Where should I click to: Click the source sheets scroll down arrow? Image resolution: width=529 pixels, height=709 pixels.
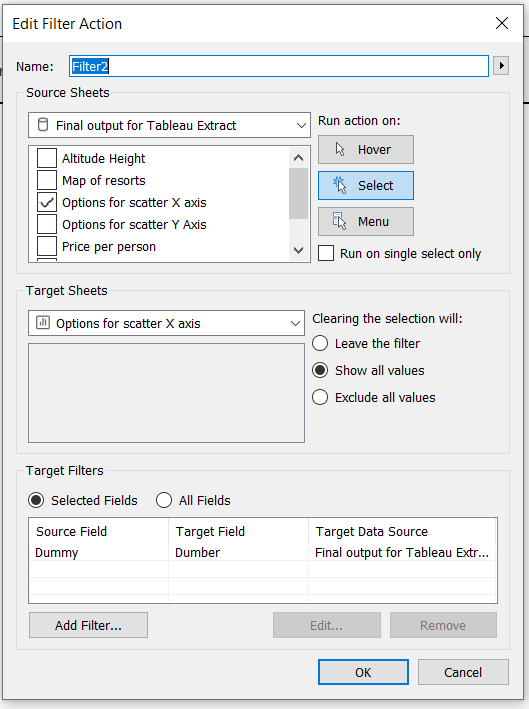tap(298, 250)
